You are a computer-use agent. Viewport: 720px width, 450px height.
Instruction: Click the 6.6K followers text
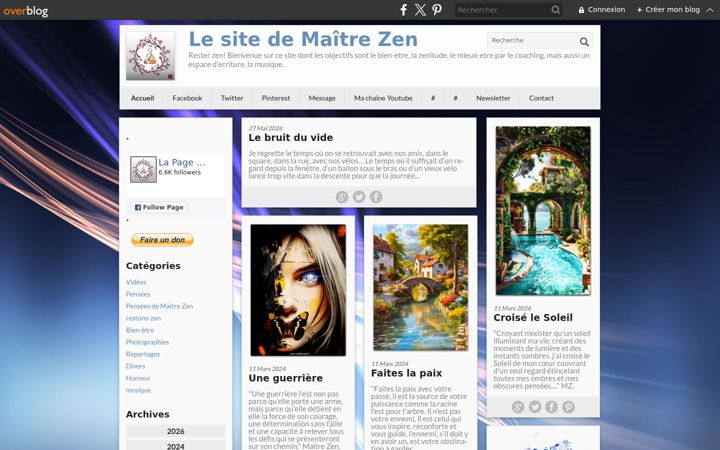[180, 172]
